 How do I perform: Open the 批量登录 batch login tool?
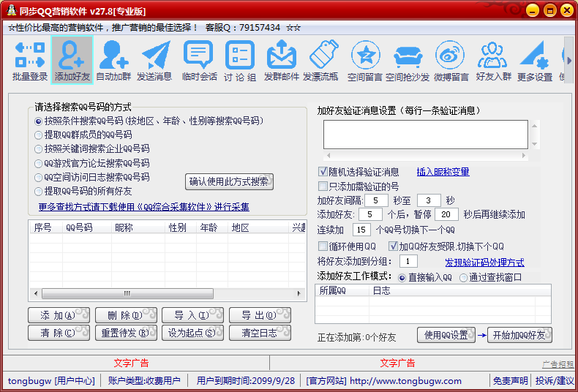click(x=30, y=60)
